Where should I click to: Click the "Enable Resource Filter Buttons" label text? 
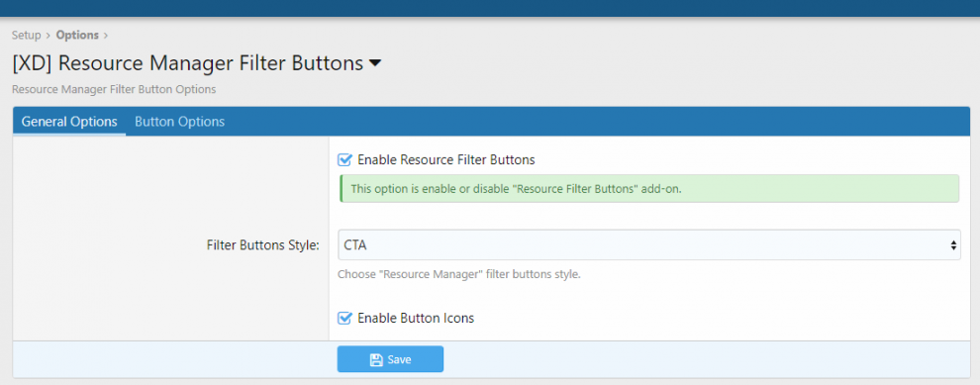point(446,159)
